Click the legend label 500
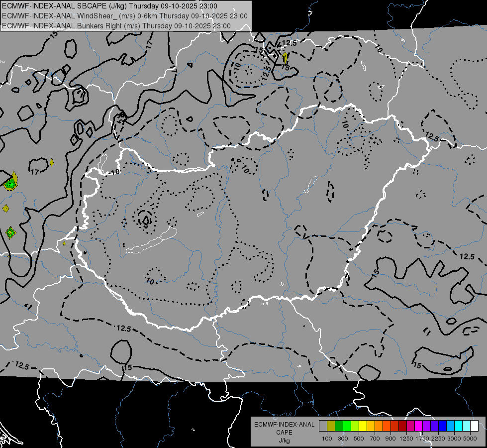 click(x=359, y=439)
